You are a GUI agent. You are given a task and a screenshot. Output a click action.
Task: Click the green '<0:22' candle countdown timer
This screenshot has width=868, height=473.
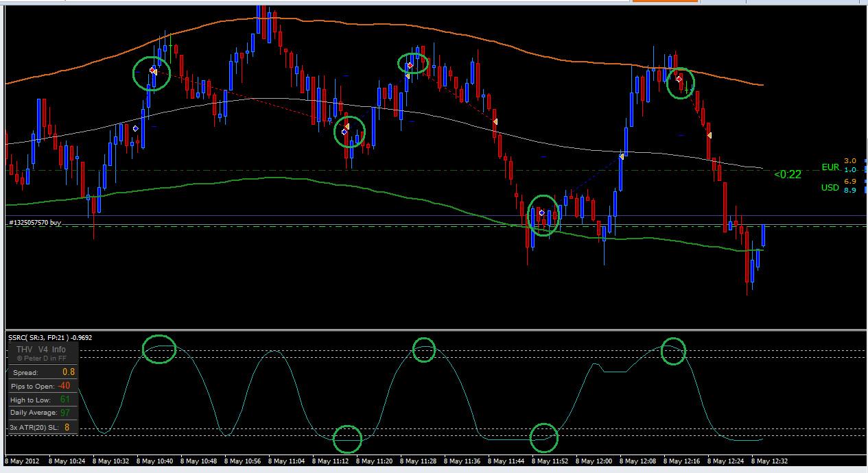click(x=788, y=175)
